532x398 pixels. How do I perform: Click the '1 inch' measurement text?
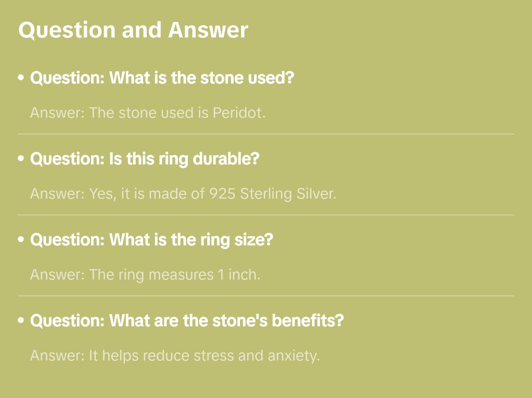click(x=238, y=275)
